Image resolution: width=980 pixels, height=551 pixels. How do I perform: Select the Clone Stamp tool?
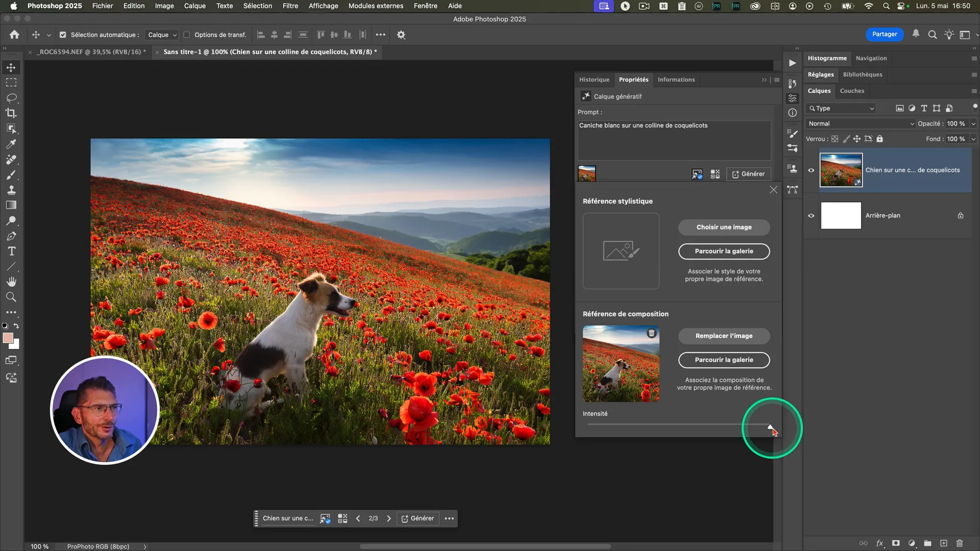(x=11, y=190)
